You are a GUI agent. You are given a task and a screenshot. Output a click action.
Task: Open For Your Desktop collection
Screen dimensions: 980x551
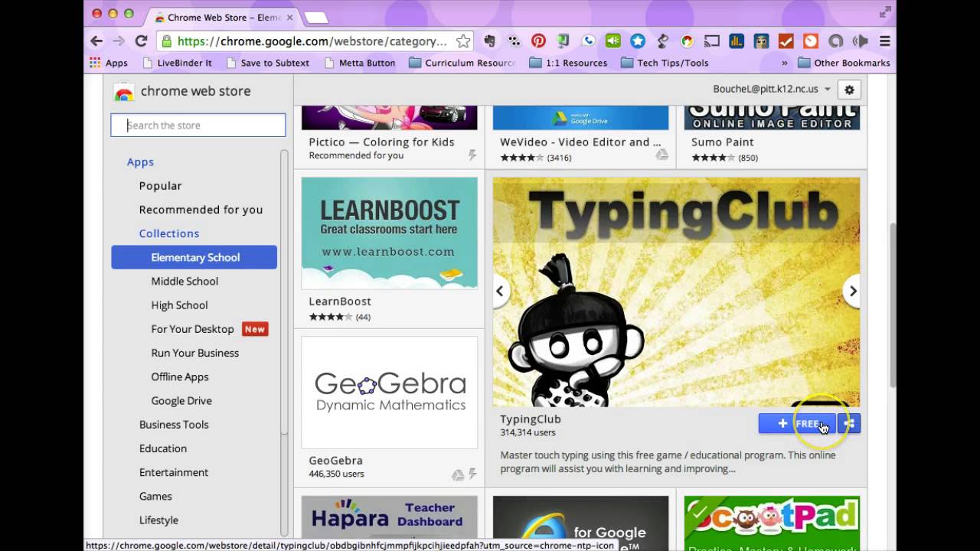[x=192, y=328]
